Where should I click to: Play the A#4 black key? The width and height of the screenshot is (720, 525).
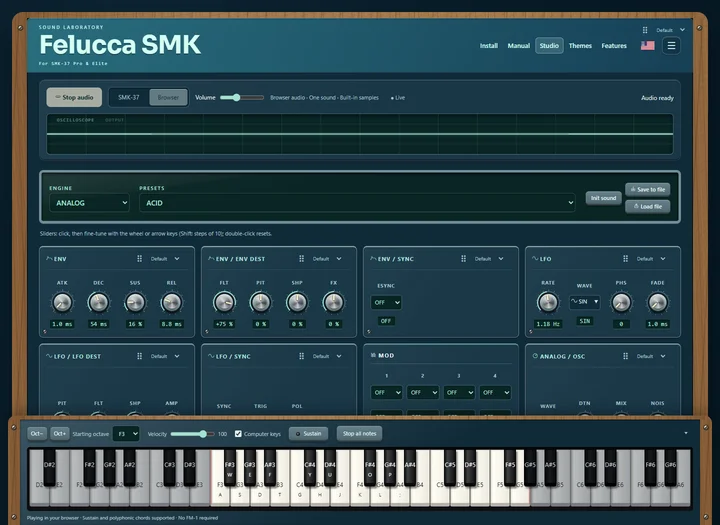pos(410,467)
